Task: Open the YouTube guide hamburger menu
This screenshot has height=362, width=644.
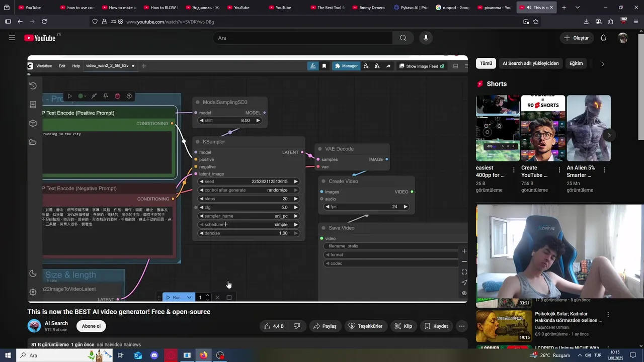Action: [12, 38]
